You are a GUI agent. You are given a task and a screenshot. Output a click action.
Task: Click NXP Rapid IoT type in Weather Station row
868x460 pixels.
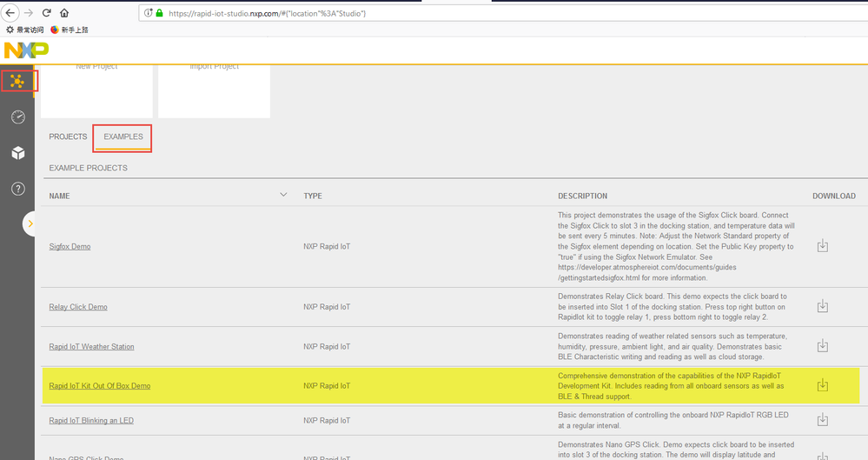(x=327, y=347)
